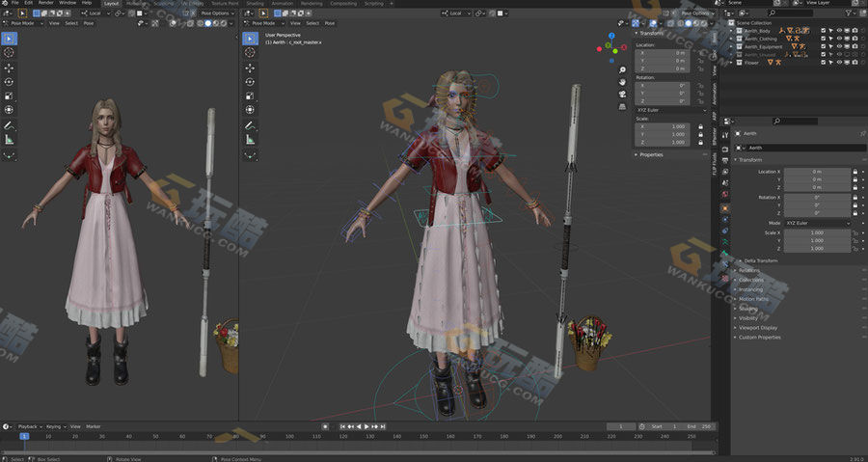Select the Measure tool in right viewport
The height and width of the screenshot is (462, 868).
point(250,140)
